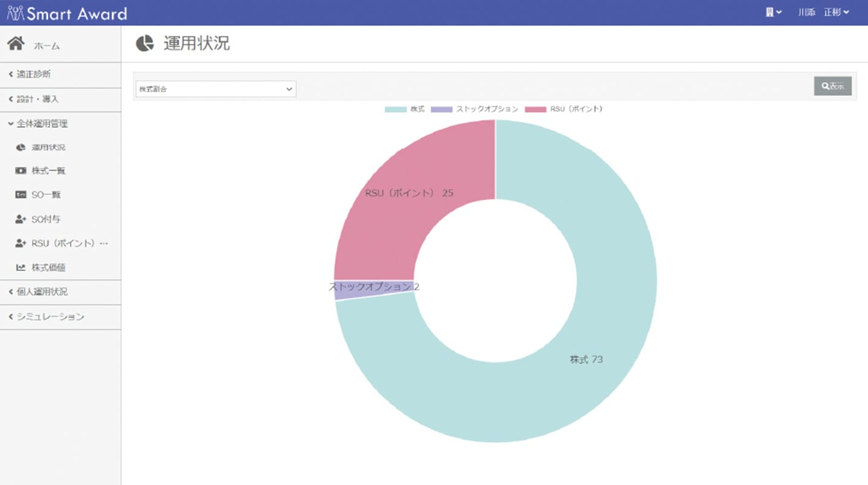
Task: Toggle ストックオプション legend color swatch
Action: point(442,110)
